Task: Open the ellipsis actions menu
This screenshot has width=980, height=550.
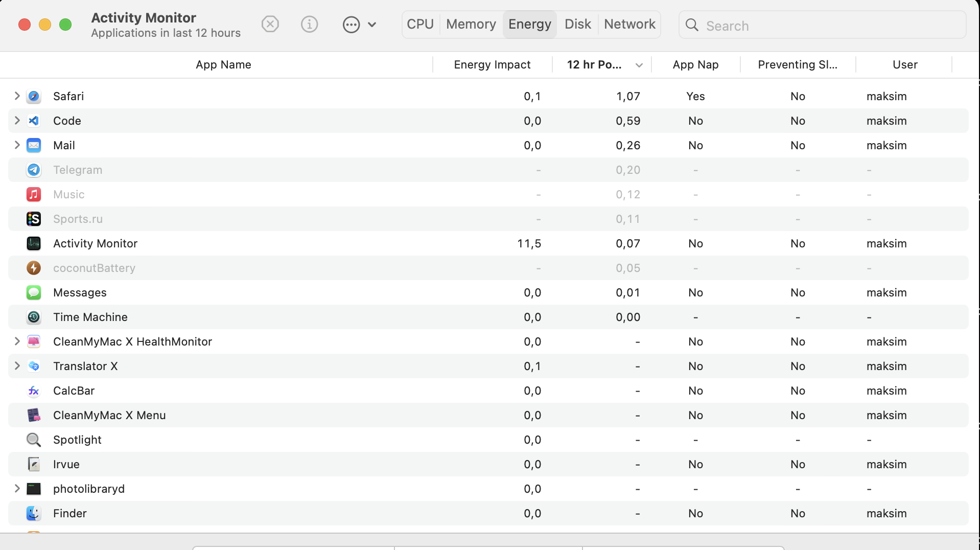Action: [x=359, y=25]
